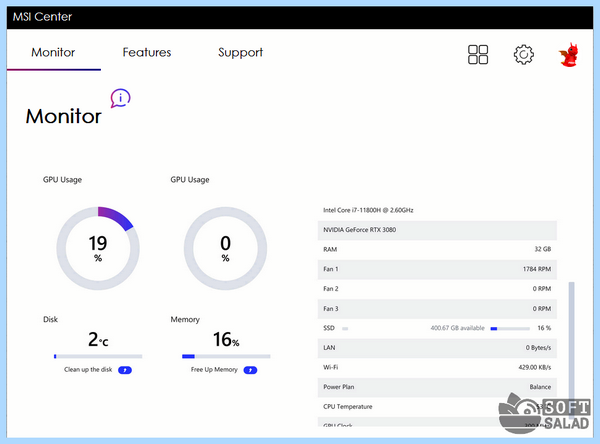Select the Fan 2 row
600x444 pixels.
pyautogui.click(x=437, y=289)
